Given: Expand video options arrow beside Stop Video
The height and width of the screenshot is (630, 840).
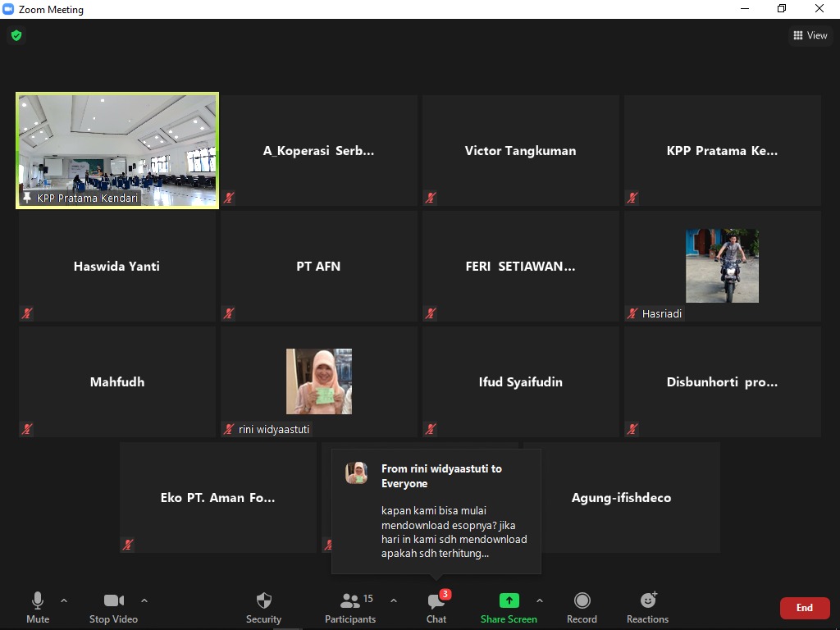Looking at the screenshot, I should click(144, 600).
